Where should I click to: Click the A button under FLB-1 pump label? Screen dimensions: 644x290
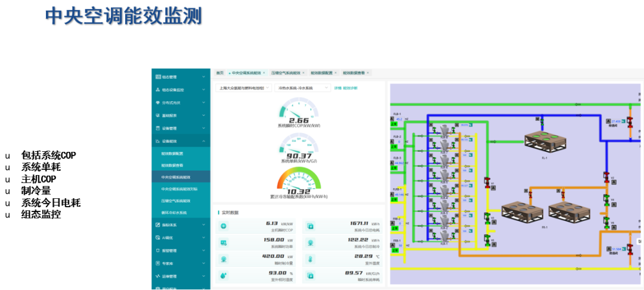(x=392, y=119)
